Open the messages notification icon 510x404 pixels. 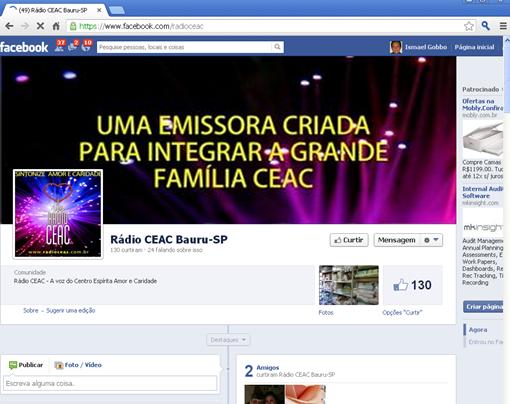pyautogui.click(x=73, y=46)
